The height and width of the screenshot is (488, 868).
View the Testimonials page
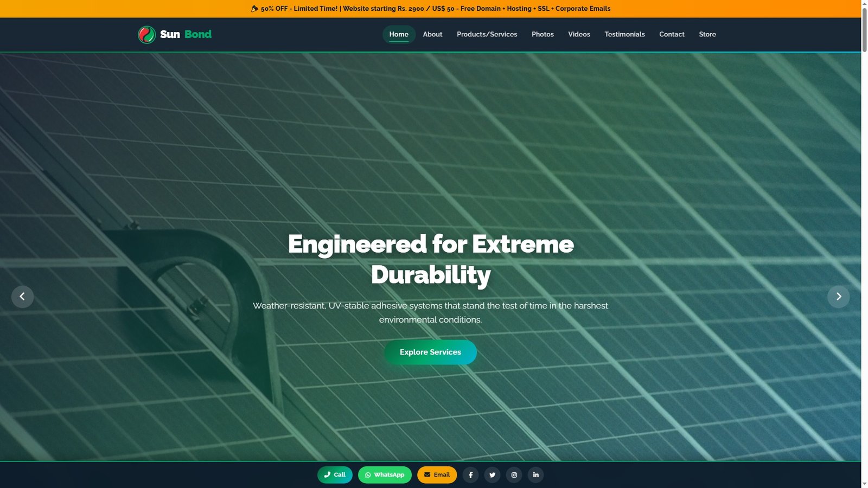(x=624, y=34)
